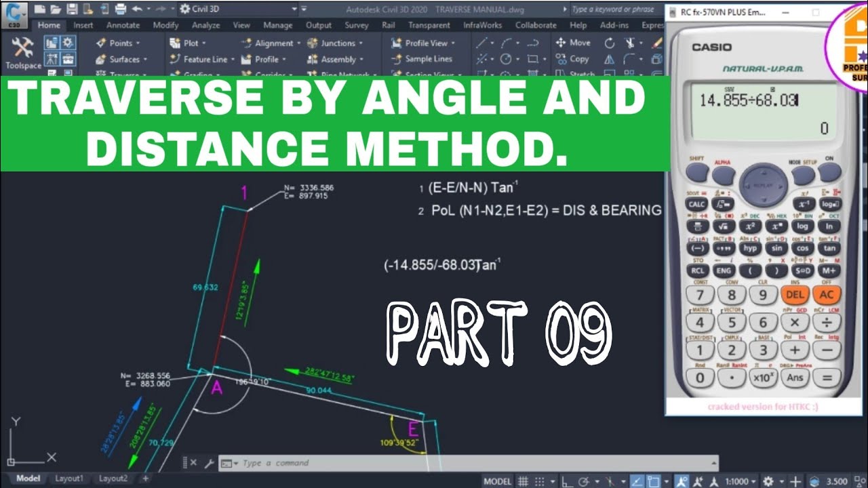Click the add layout plus tab
This screenshot has width=868, height=488.
coord(145,479)
